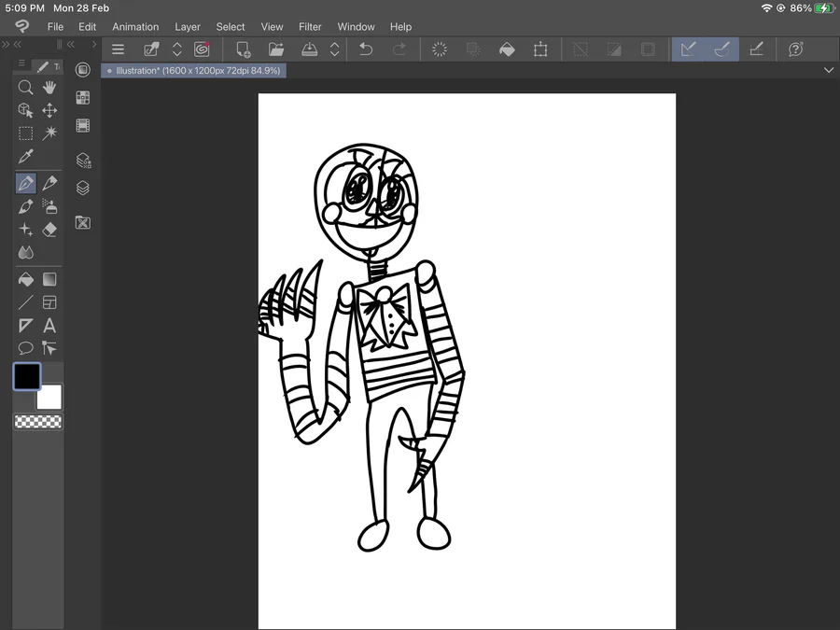
Task: Collapse left palettes with the outer double arrow
Action: tap(6, 44)
